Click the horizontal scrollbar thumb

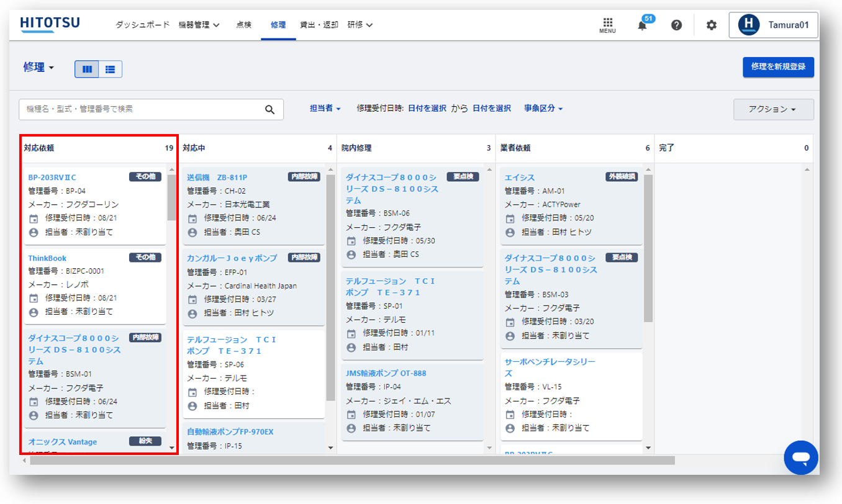point(352,461)
